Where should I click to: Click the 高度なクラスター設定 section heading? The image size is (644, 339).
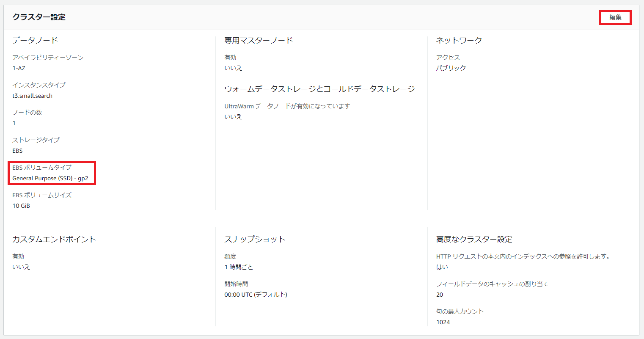[474, 240]
